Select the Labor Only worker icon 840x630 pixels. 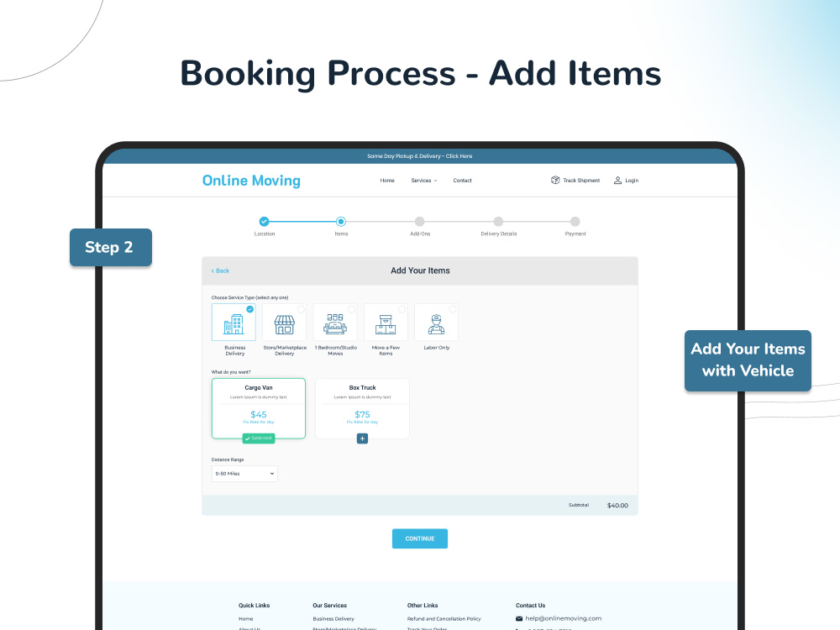(436, 324)
